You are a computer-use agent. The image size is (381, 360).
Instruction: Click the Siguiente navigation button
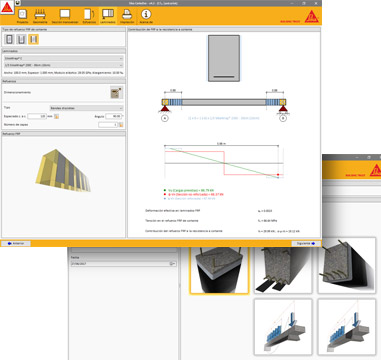pyautogui.click(x=306, y=243)
